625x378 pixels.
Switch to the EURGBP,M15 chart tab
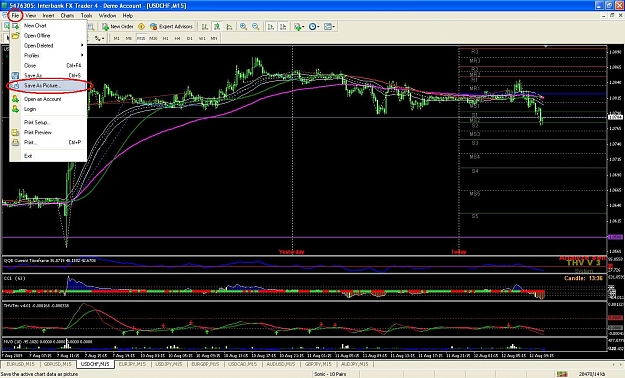205,364
